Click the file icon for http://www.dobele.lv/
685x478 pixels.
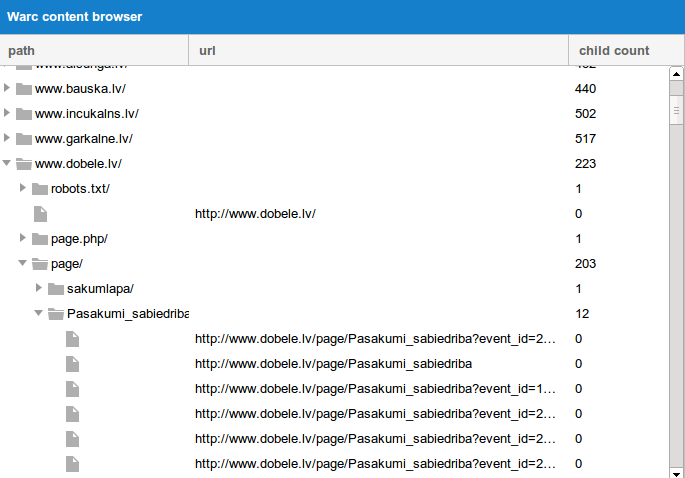(40, 214)
